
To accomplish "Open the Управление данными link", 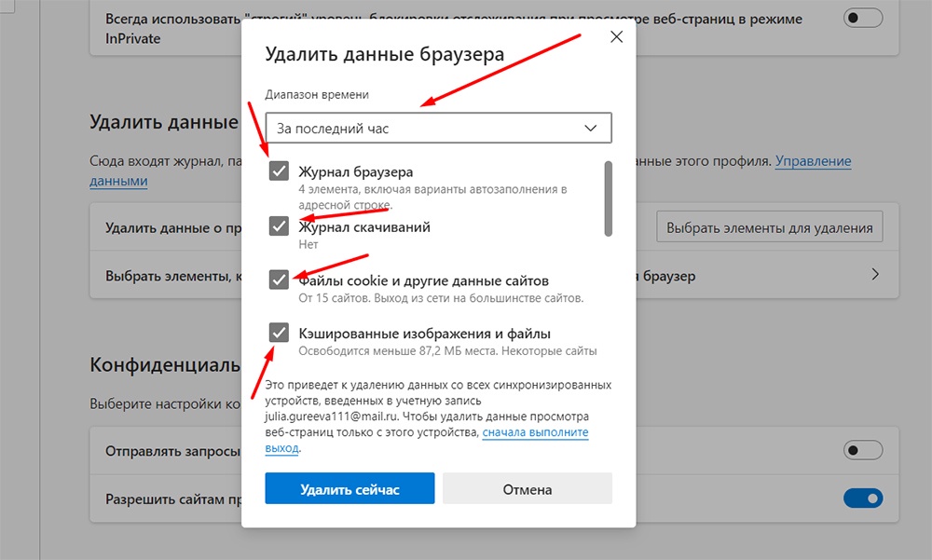I will (x=813, y=161).
